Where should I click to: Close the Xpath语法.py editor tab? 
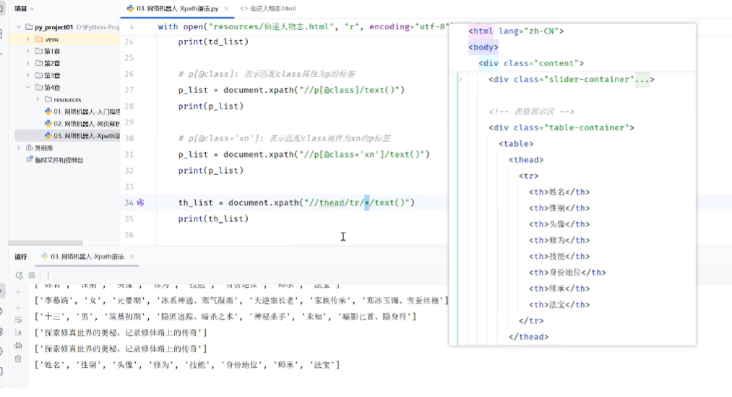coord(226,8)
